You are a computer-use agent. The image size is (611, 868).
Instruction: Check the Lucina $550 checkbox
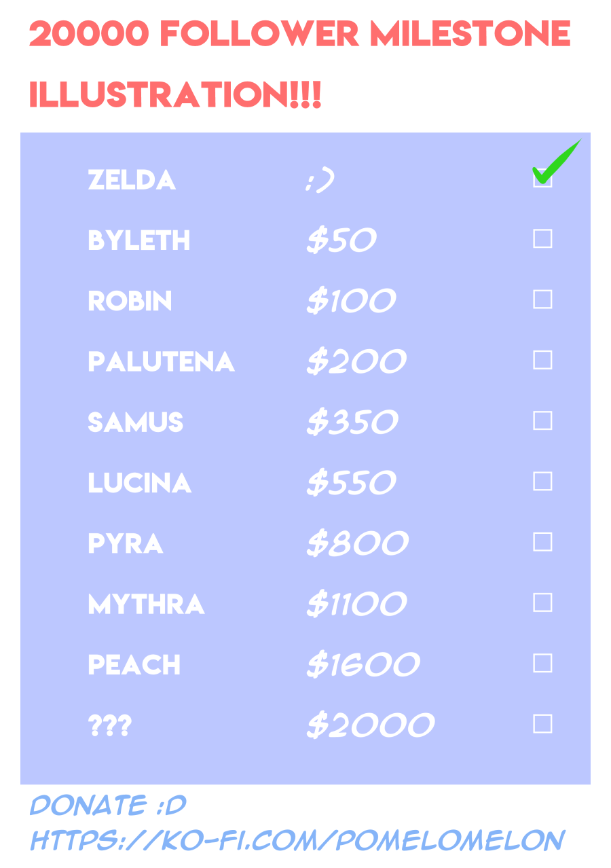coord(542,482)
